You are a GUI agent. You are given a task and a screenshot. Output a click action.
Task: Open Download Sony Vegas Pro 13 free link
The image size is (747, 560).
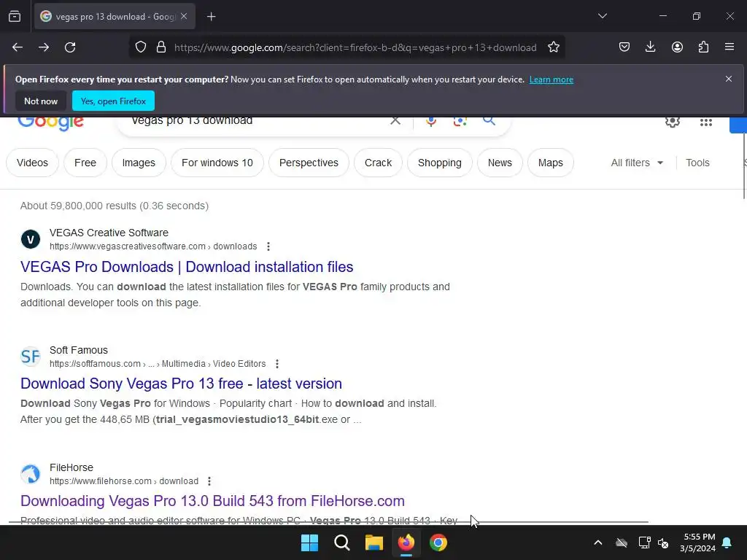pos(181,384)
